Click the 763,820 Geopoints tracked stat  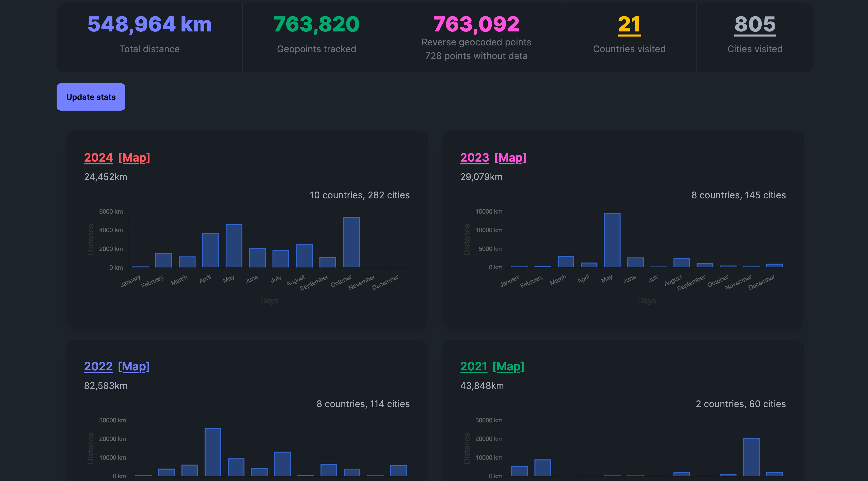click(x=316, y=24)
